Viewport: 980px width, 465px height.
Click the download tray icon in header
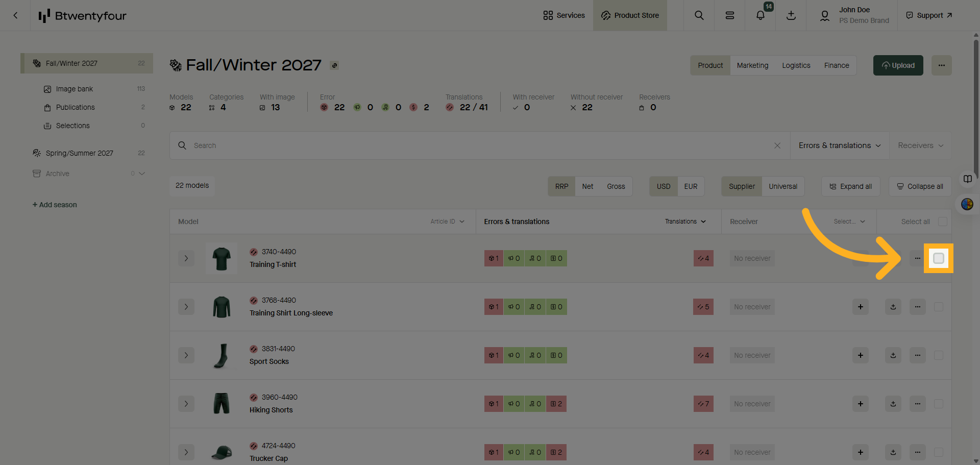pos(791,15)
